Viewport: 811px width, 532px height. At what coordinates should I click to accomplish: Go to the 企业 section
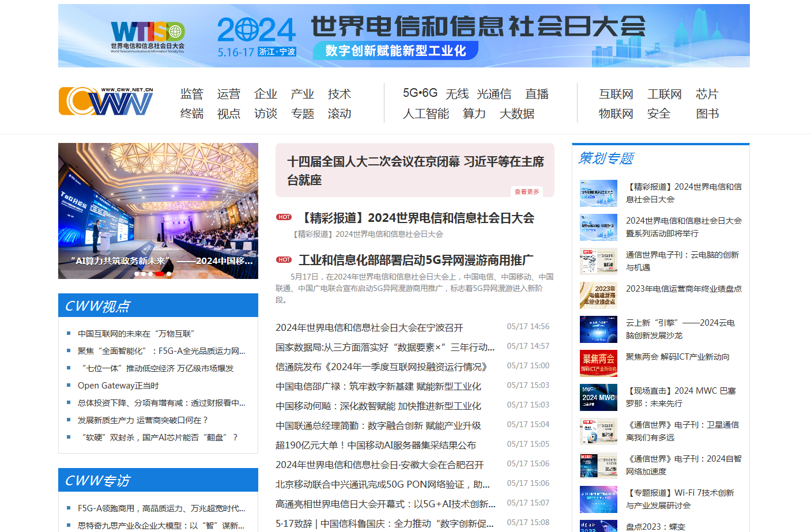pos(266,94)
